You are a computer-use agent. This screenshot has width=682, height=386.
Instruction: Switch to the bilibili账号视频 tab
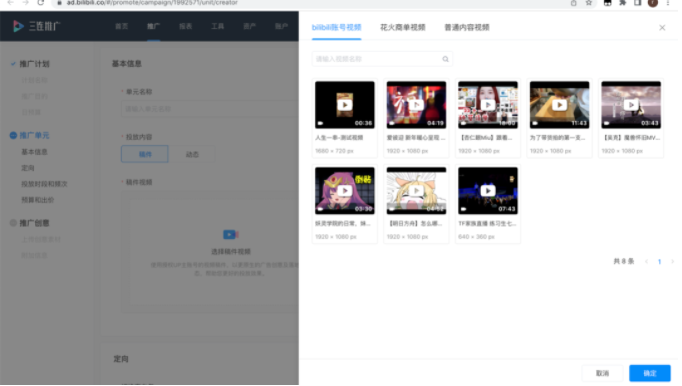click(x=336, y=27)
